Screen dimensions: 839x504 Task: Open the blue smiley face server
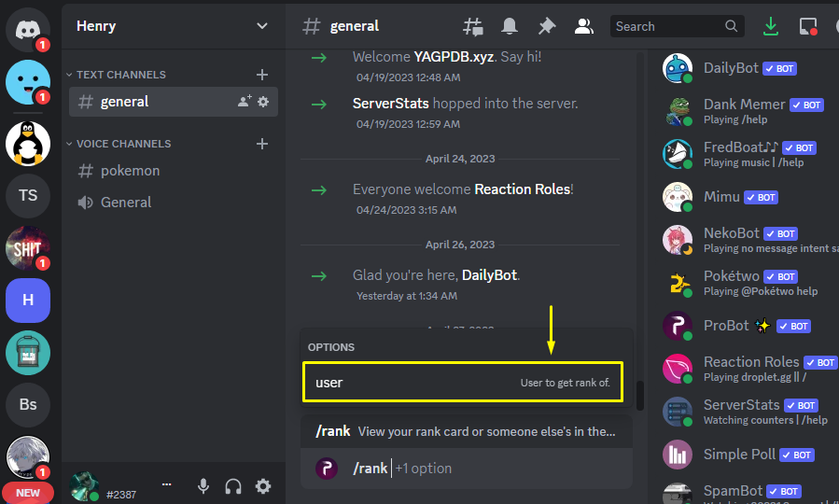[x=28, y=82]
